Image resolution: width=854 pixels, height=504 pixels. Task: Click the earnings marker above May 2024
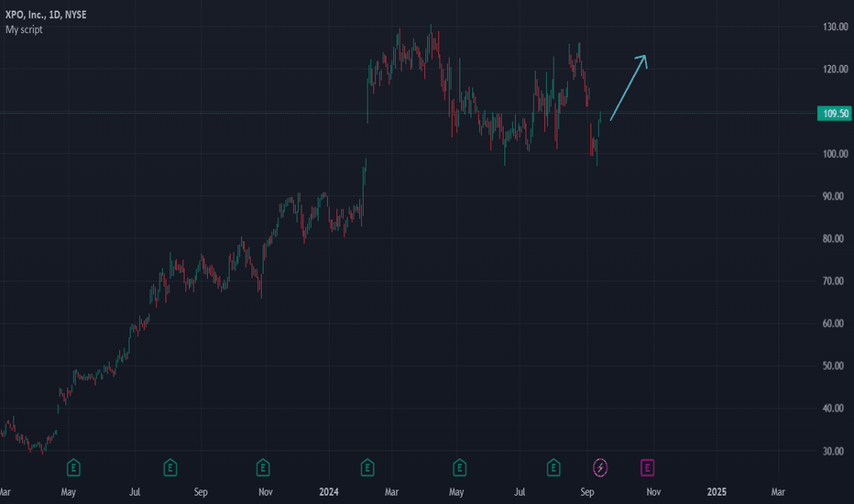pos(459,467)
